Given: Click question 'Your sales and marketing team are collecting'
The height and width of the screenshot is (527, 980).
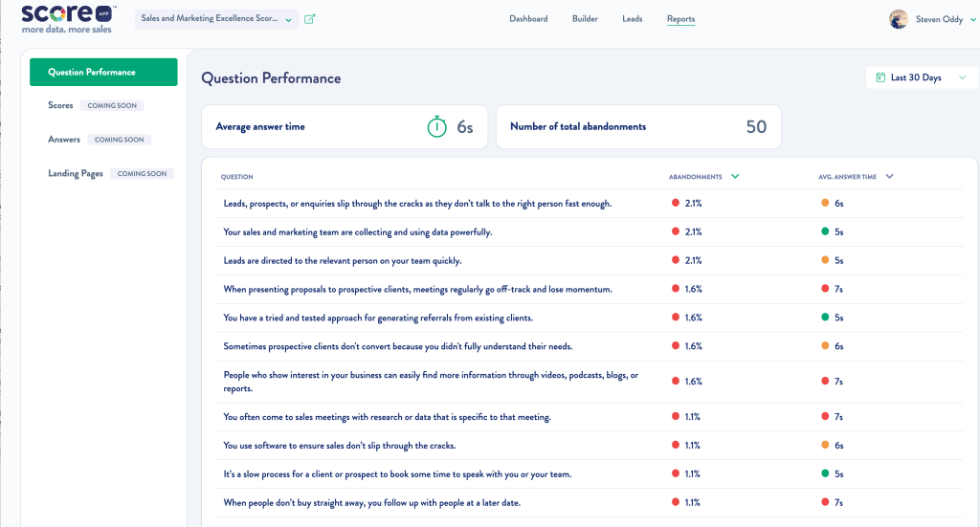Looking at the screenshot, I should click(358, 232).
